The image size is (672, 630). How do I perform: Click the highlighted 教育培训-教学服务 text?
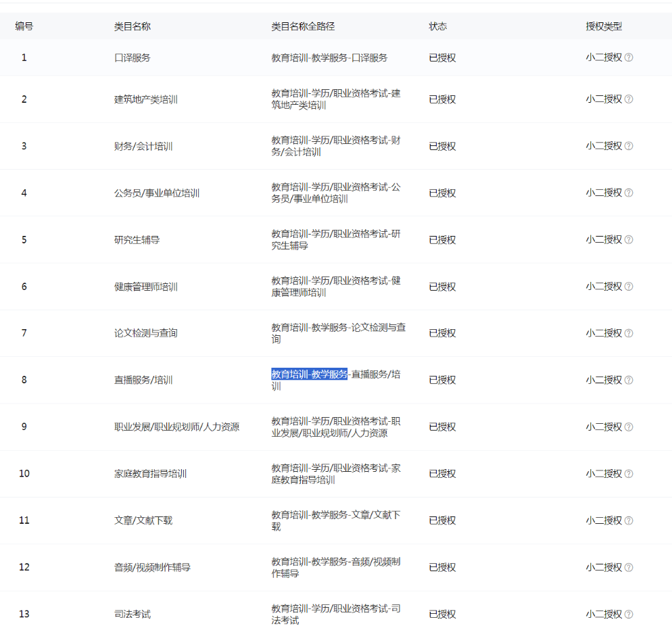pos(309,374)
